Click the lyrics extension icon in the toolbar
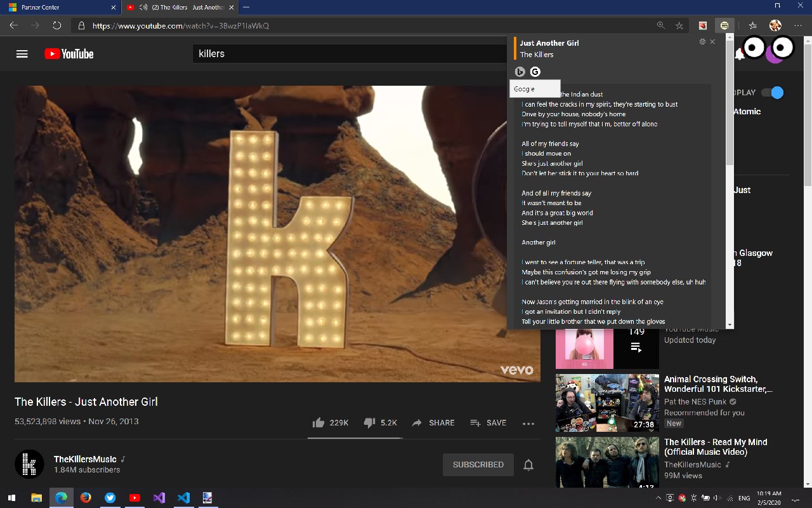This screenshot has height=508, width=812. [724, 25]
